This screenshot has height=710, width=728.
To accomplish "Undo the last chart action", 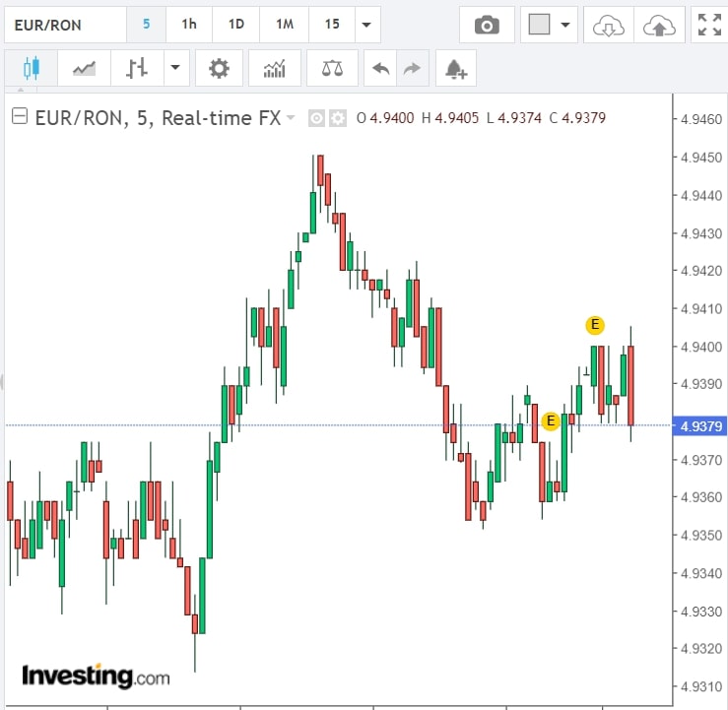I will (380, 69).
